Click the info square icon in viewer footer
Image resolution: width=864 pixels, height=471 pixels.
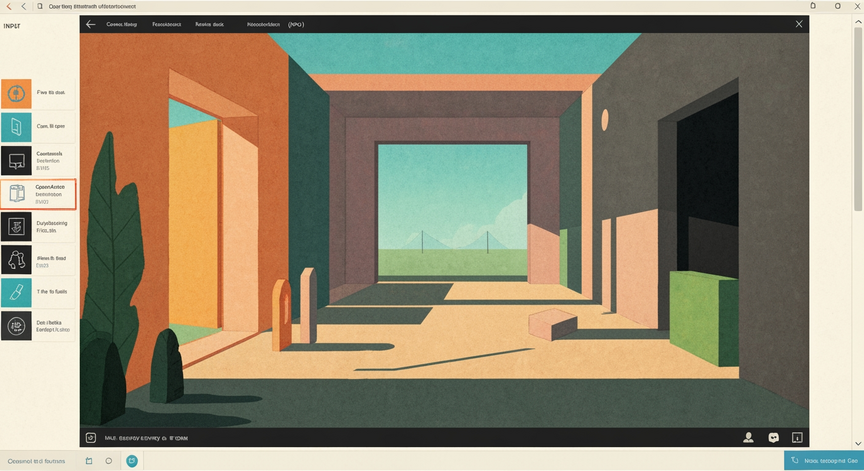pos(797,437)
